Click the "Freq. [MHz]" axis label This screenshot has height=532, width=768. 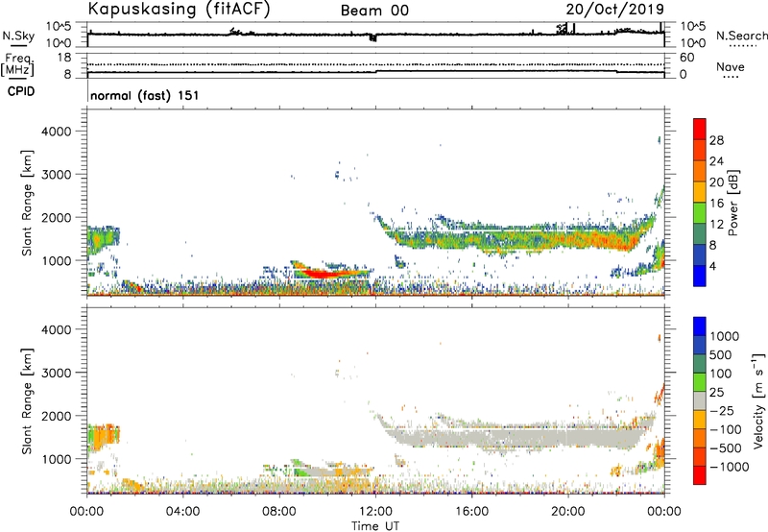[17, 64]
